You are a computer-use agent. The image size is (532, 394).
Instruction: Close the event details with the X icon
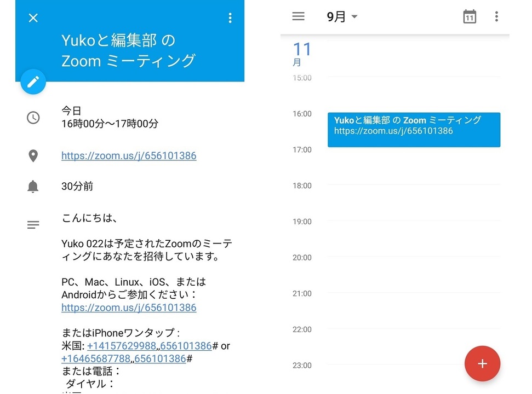pyautogui.click(x=33, y=18)
